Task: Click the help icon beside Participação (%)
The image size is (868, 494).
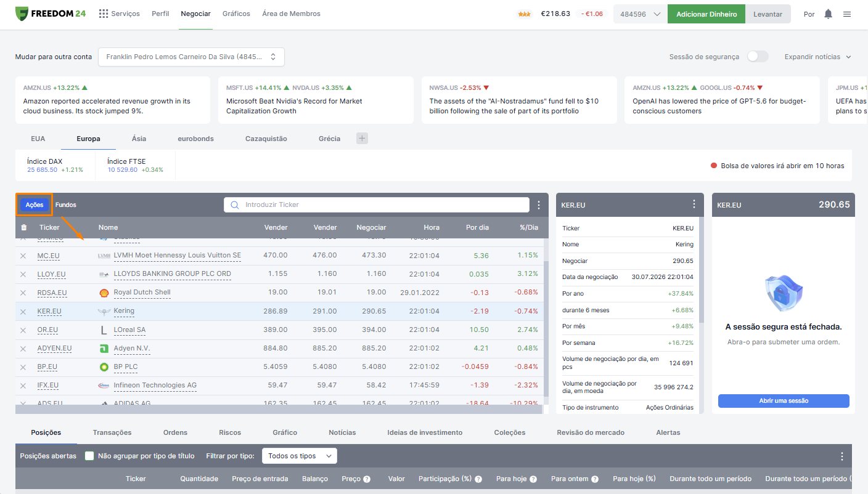Action: click(x=478, y=479)
